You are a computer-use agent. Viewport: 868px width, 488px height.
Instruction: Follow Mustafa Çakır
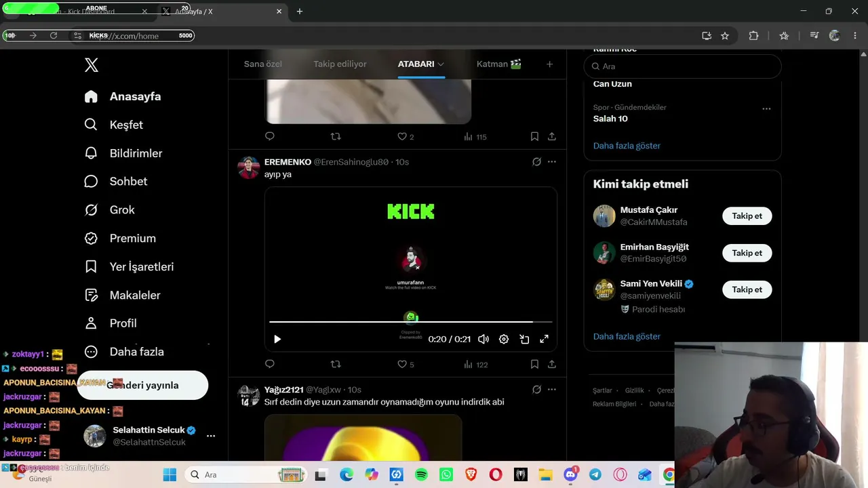[x=747, y=216]
